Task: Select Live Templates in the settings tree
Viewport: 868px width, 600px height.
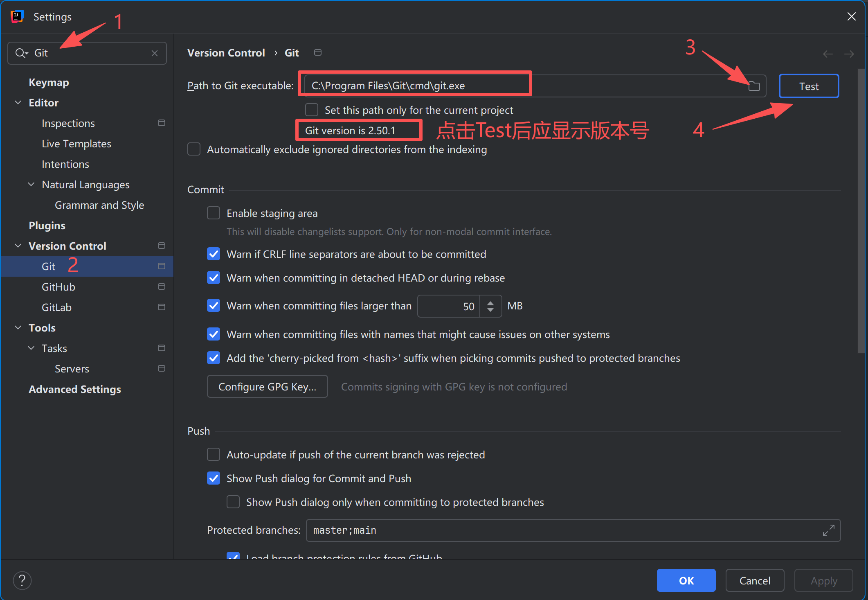Action: [x=76, y=144]
